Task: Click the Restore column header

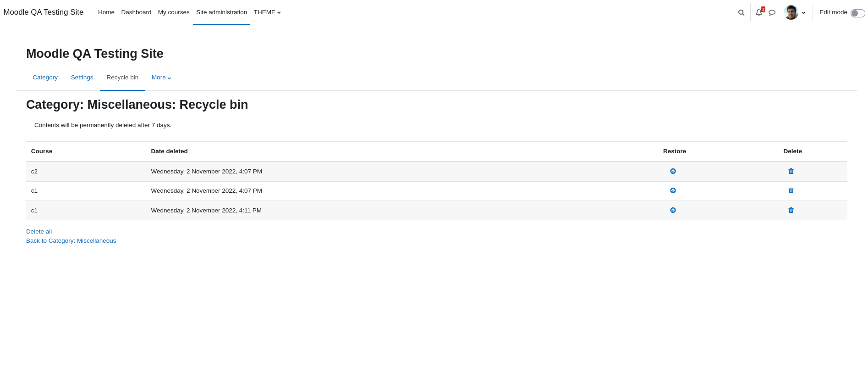Action: coord(675,151)
